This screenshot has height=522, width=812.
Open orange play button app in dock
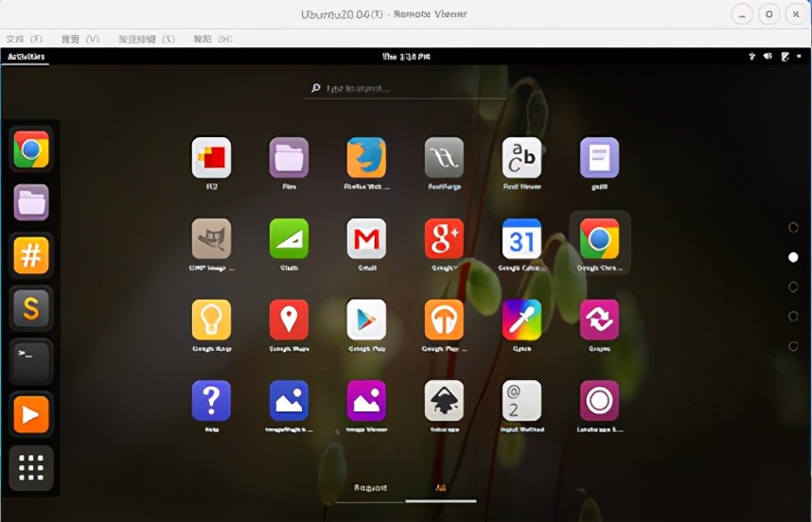click(31, 414)
